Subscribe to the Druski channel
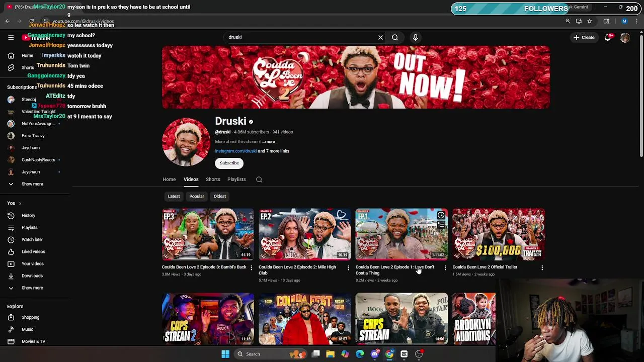Viewport: 644px width, 362px height. click(x=229, y=163)
